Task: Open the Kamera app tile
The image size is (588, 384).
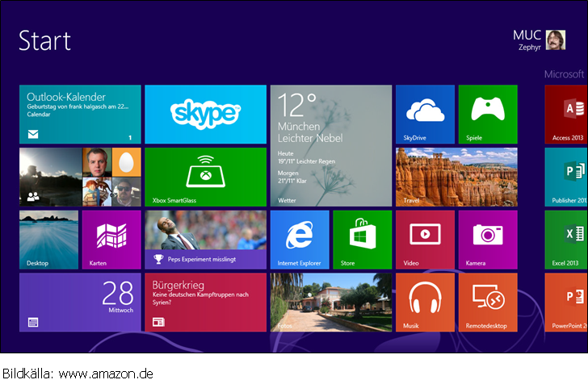Action: click(x=488, y=239)
